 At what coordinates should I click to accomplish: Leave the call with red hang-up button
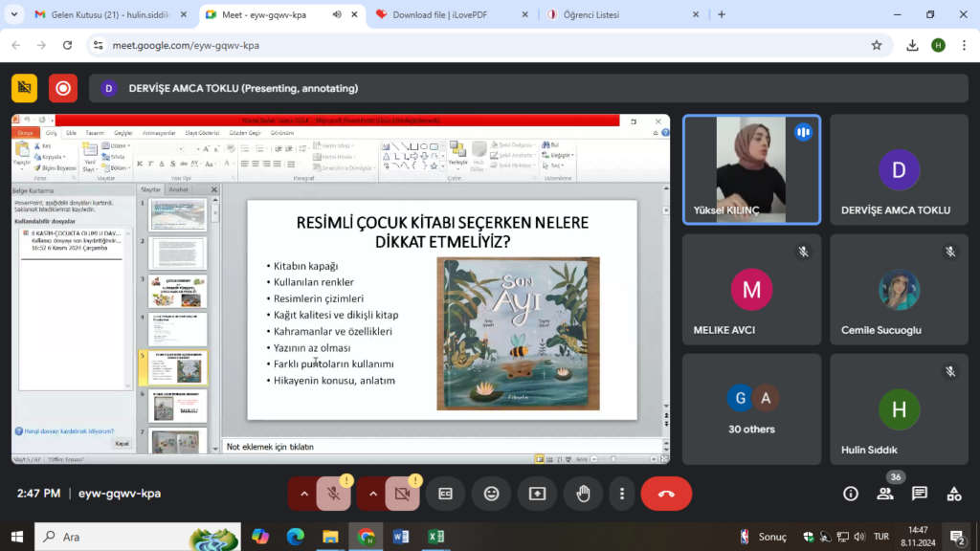(666, 494)
